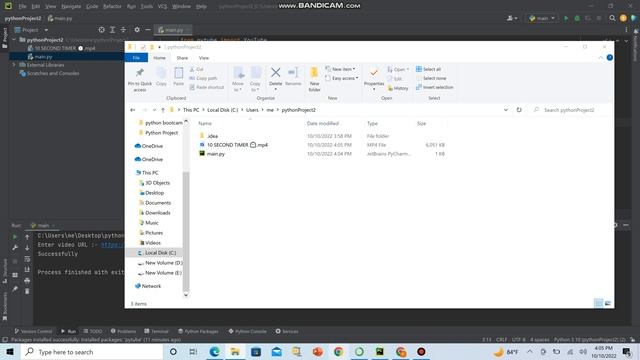Click Invert selection in Explorer ribbon
Viewport: 640px width, 360px height.
click(434, 87)
